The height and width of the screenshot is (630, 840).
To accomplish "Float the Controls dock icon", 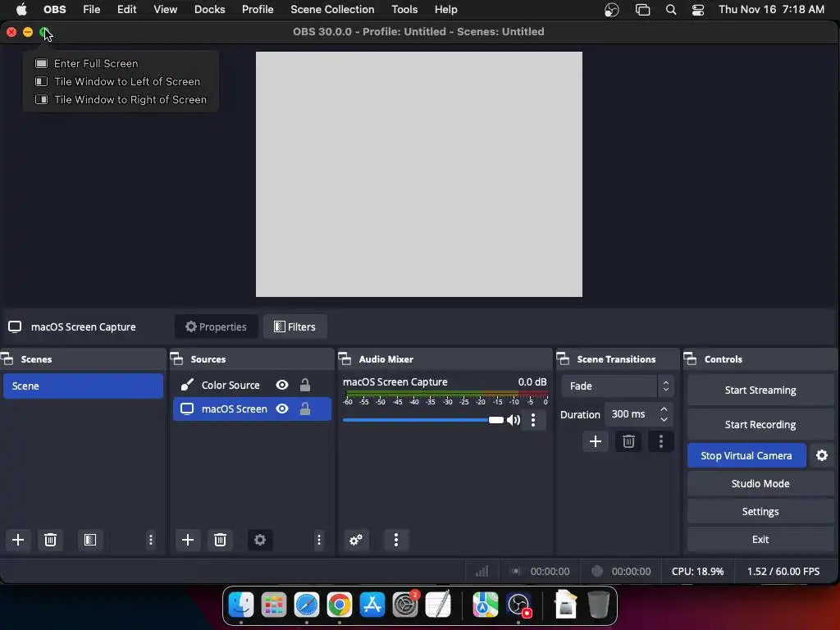I will pyautogui.click(x=691, y=359).
